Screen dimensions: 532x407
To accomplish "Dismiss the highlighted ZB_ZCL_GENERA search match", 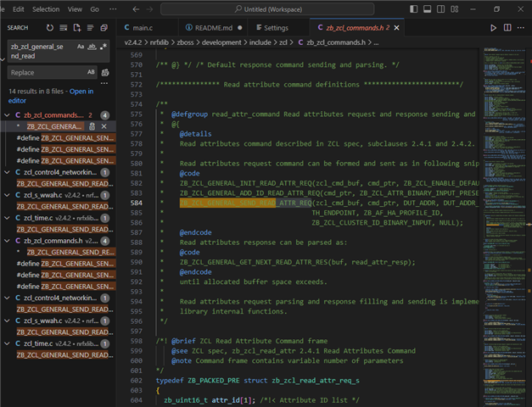I will pos(104,126).
